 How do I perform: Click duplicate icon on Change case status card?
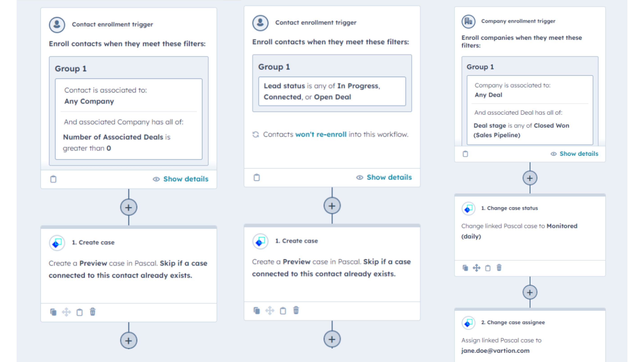click(x=465, y=268)
